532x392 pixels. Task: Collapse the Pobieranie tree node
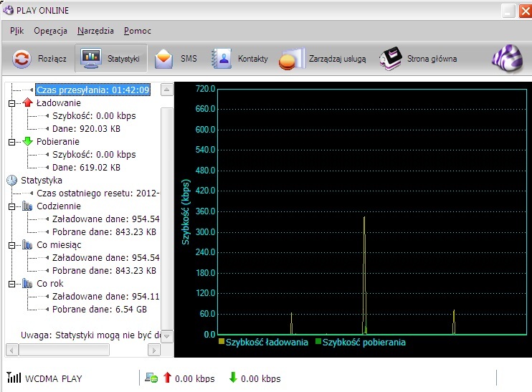coord(12,142)
